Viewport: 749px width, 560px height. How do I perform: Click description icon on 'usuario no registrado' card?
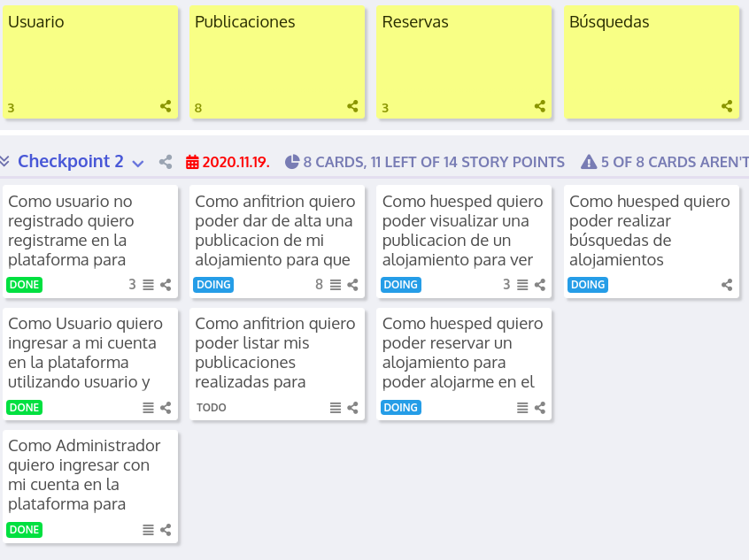(149, 285)
